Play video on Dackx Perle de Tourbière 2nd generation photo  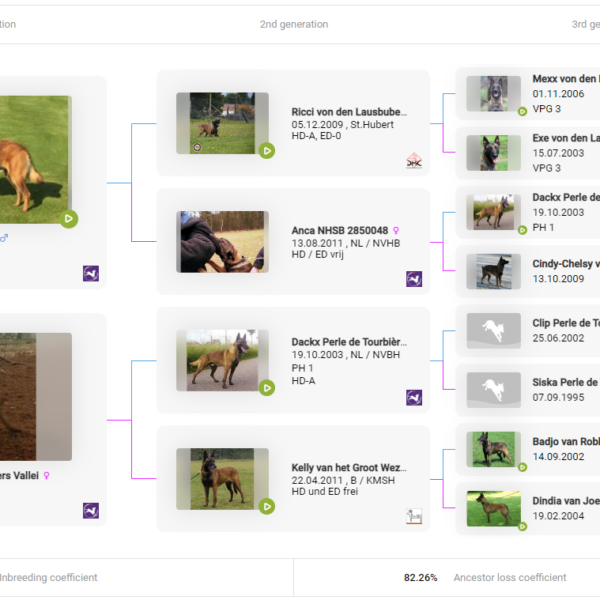(x=267, y=388)
